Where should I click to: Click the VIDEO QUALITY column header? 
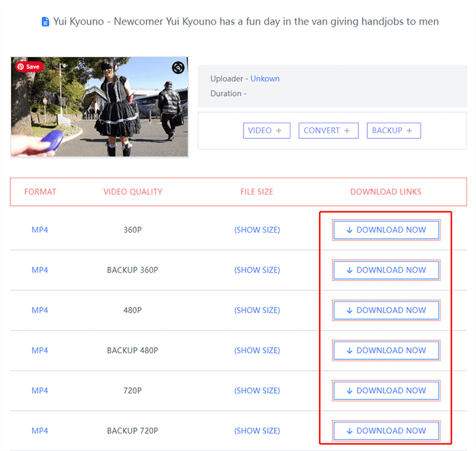pos(133,192)
